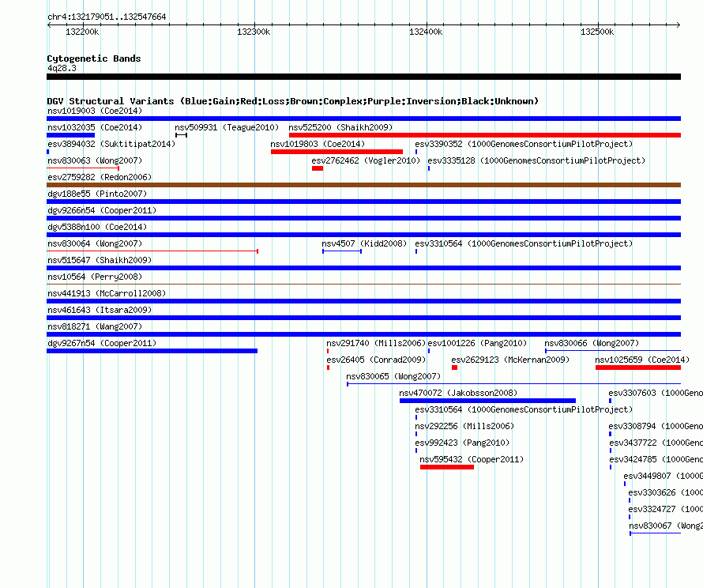Open variant nsv515647 (Shaikh2009) label
Image resolution: width=703 pixels, height=588 pixels.
coord(100,260)
